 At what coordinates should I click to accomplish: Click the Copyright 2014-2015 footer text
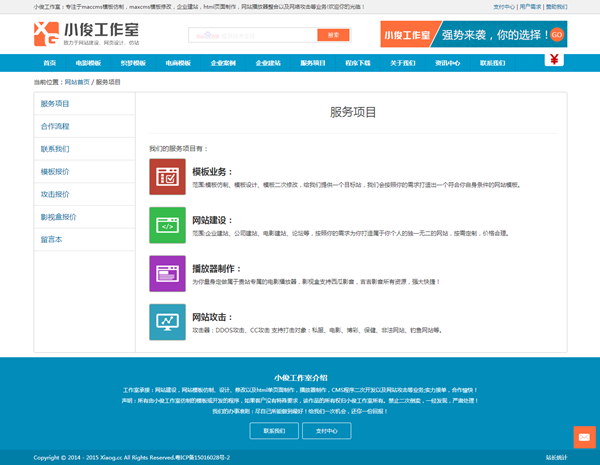click(x=132, y=457)
